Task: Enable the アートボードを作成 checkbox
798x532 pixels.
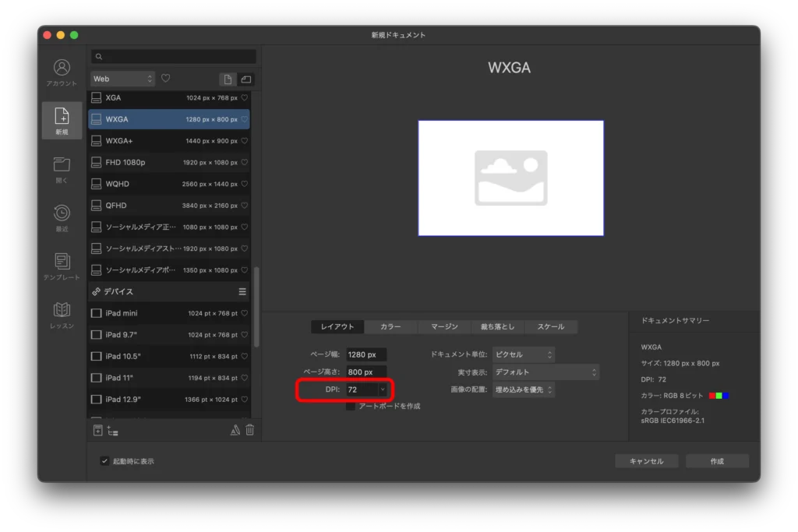Action: coord(351,406)
